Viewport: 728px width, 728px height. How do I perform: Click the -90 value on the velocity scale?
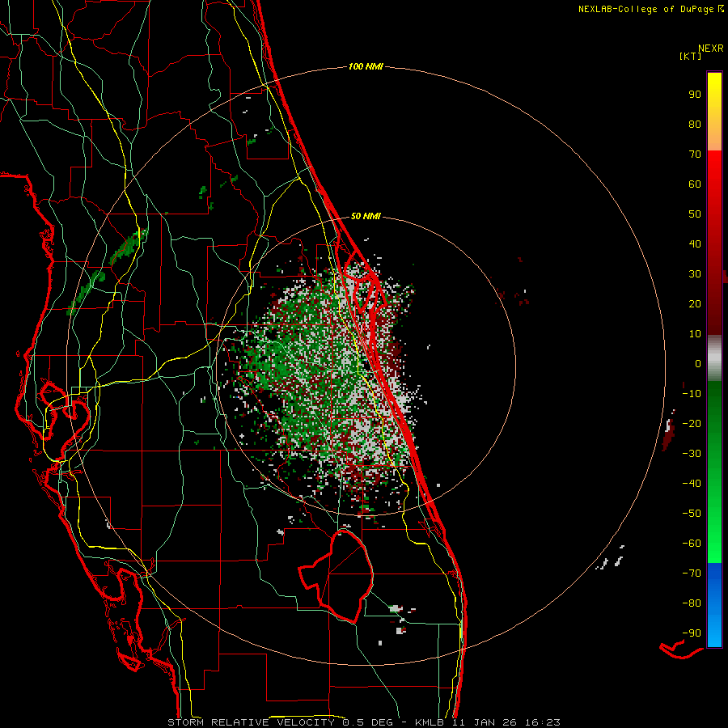692,633
